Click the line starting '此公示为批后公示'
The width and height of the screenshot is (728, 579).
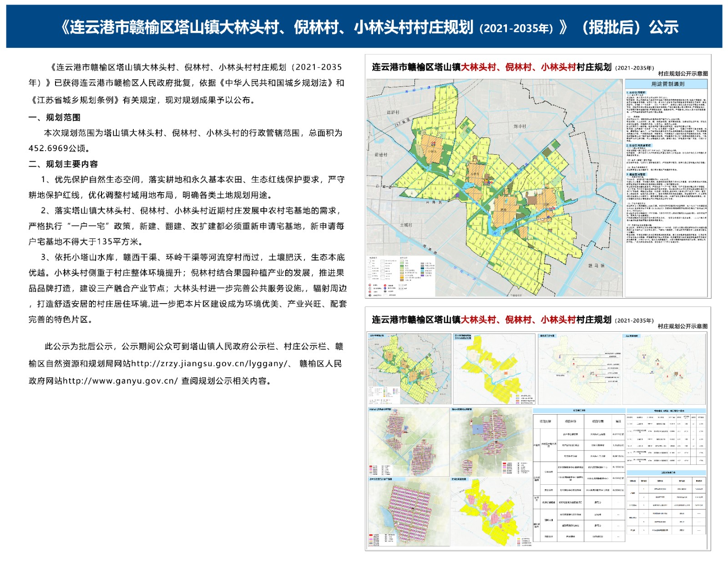pos(194,346)
